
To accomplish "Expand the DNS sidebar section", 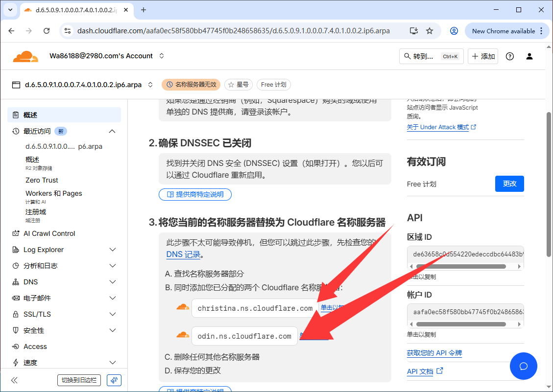I will point(113,282).
